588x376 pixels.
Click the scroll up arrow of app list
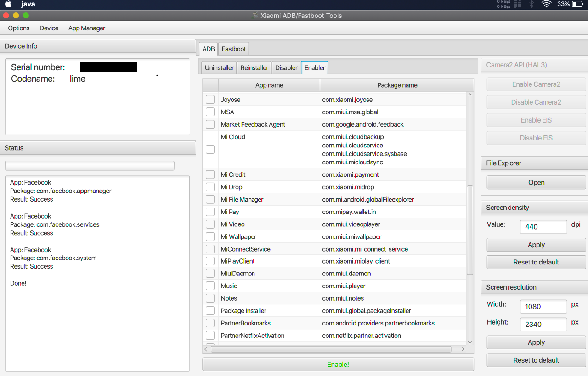[469, 95]
